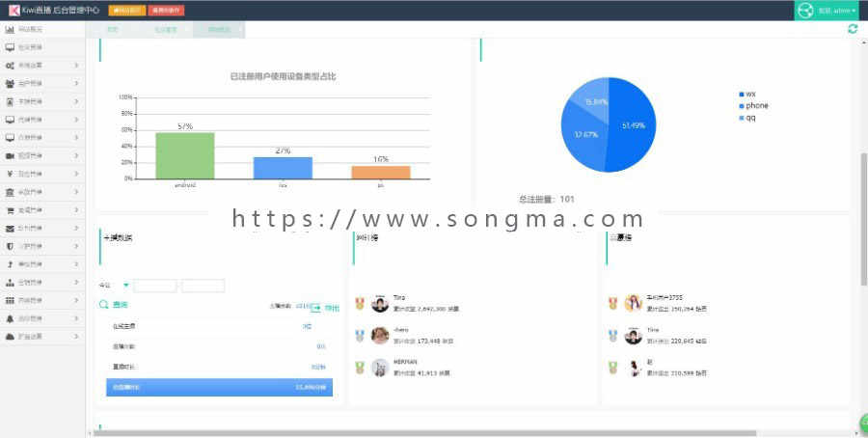Expand the user-group row chevron
This screenshot has height=438, width=868.
pos(76,84)
